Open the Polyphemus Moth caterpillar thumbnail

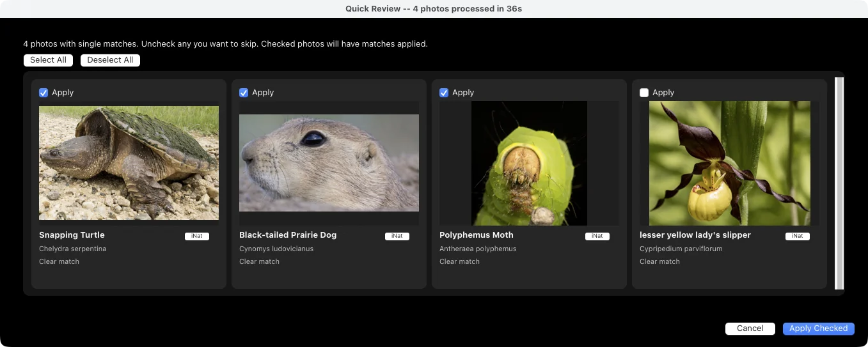pyautogui.click(x=529, y=163)
